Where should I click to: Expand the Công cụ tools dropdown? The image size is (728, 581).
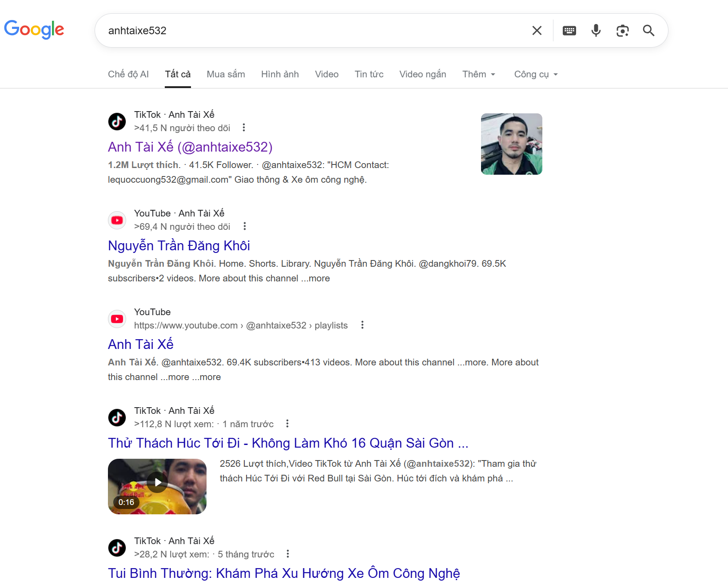tap(536, 74)
